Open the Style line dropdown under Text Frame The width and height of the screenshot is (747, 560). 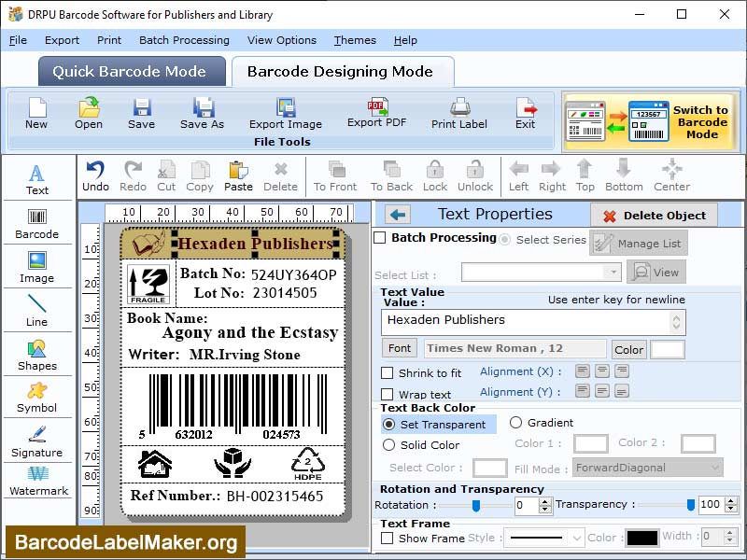pos(543,536)
